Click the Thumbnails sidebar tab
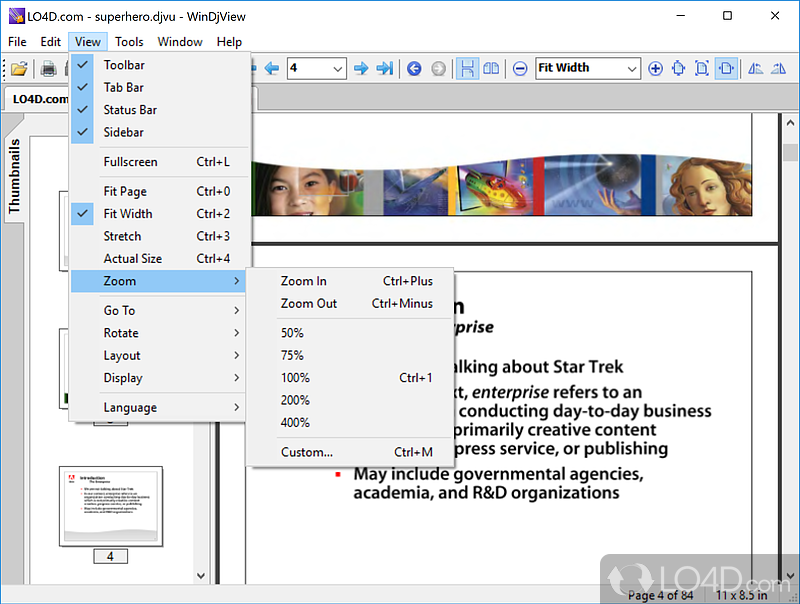800x604 pixels. point(14,175)
